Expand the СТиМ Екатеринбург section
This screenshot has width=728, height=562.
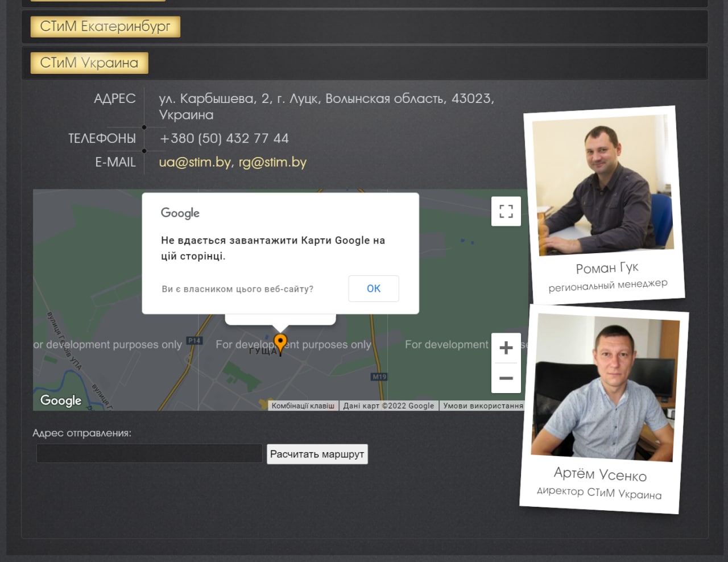[x=105, y=27]
